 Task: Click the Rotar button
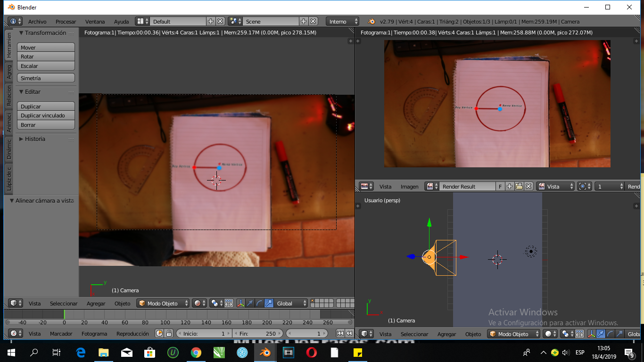pyautogui.click(x=46, y=57)
